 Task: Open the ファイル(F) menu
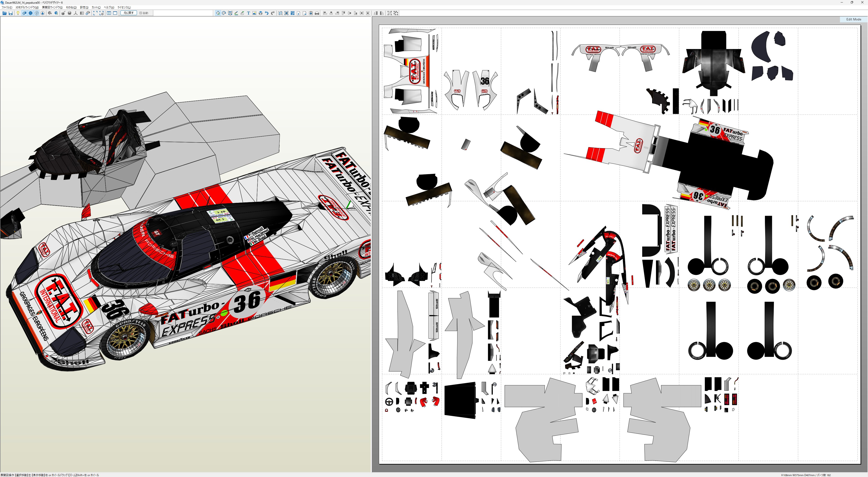click(x=7, y=7)
